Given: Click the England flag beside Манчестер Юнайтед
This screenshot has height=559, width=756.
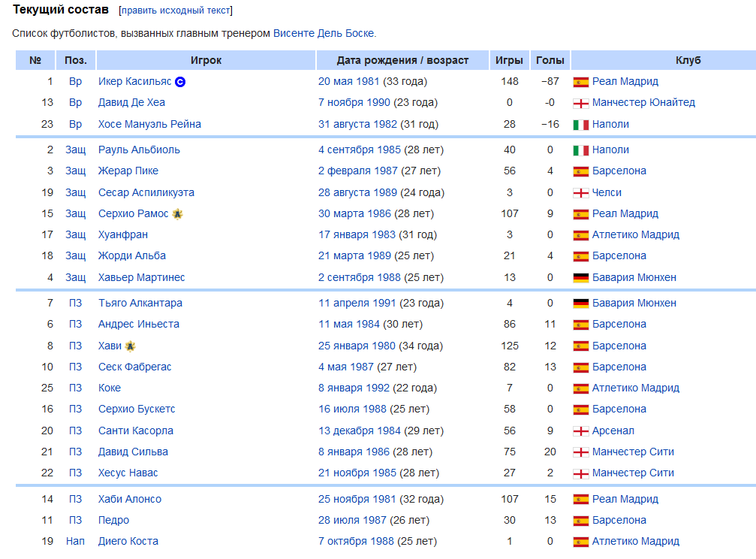Looking at the screenshot, I should (x=580, y=103).
